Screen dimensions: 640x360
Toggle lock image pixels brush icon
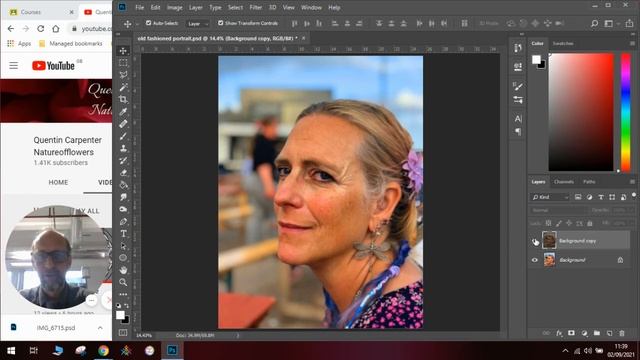pyautogui.click(x=558, y=223)
